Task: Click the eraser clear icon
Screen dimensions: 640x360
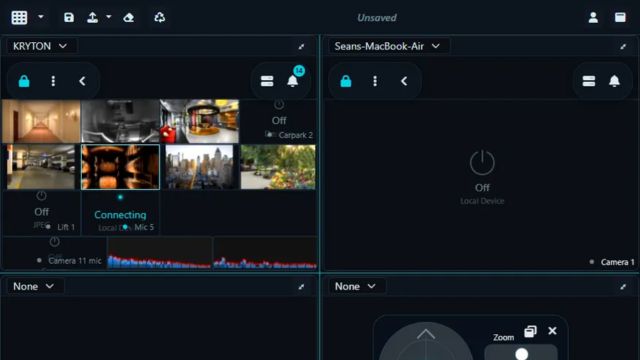Action: pos(129,18)
